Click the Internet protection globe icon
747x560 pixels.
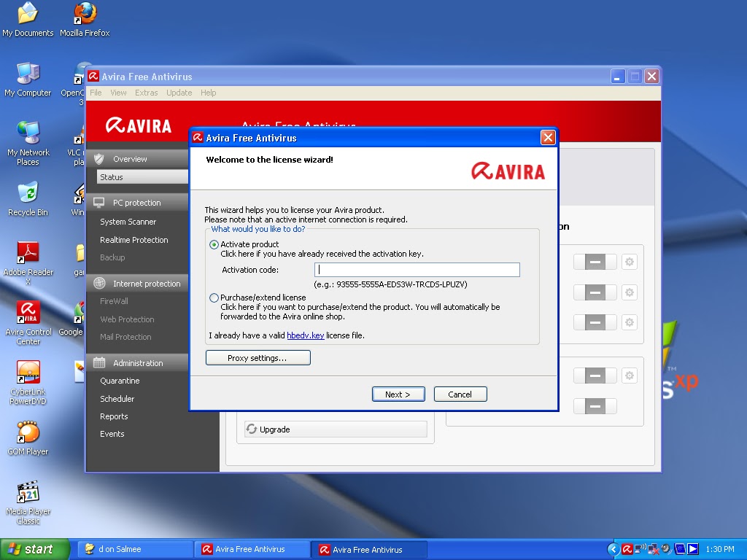(x=99, y=284)
